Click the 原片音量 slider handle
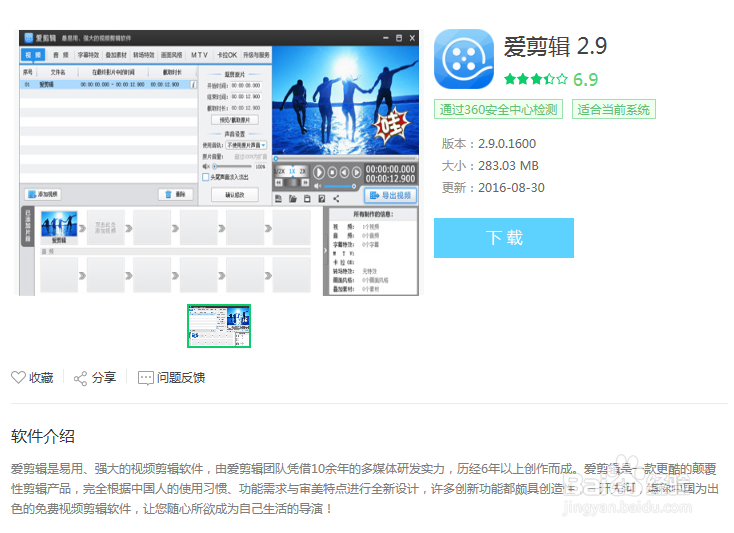The image size is (734, 533). pos(215,167)
